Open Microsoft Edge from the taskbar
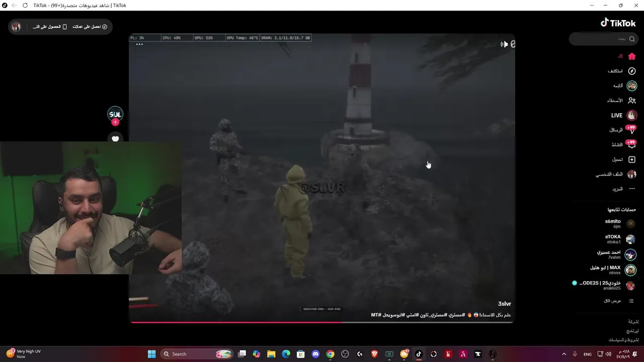Screen dimensions: 644x362 [x=286, y=354]
